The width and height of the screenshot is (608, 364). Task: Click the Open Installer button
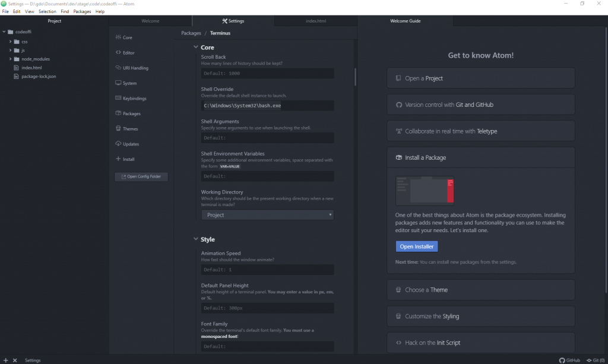coord(417,246)
